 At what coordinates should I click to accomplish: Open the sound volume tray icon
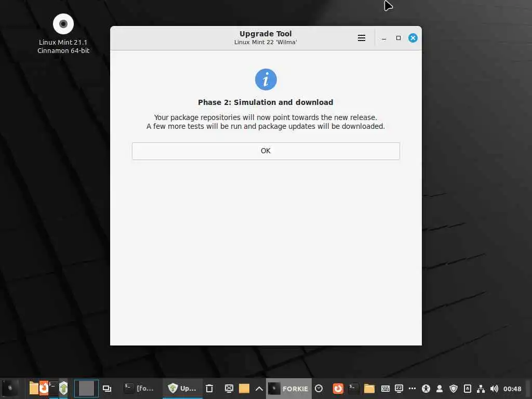tap(494, 389)
